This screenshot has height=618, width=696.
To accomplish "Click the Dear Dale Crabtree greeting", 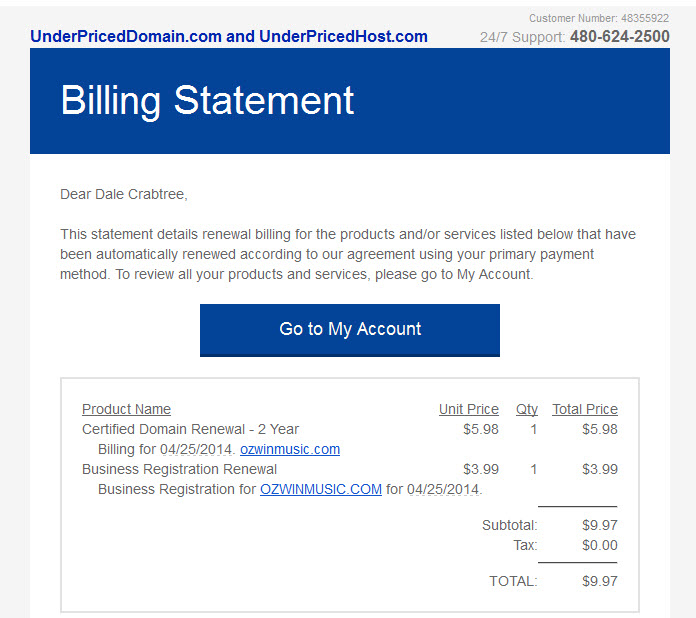I will (124, 194).
